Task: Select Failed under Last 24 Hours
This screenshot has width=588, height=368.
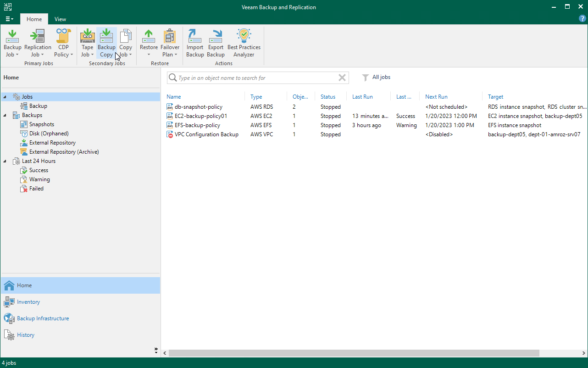Action: 36,189
